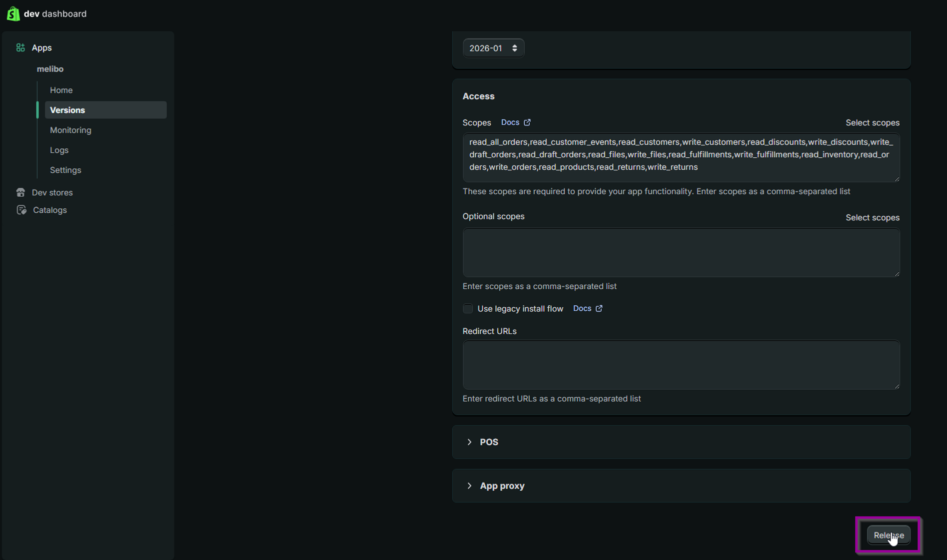
Task: Click the Release button
Action: 888,535
